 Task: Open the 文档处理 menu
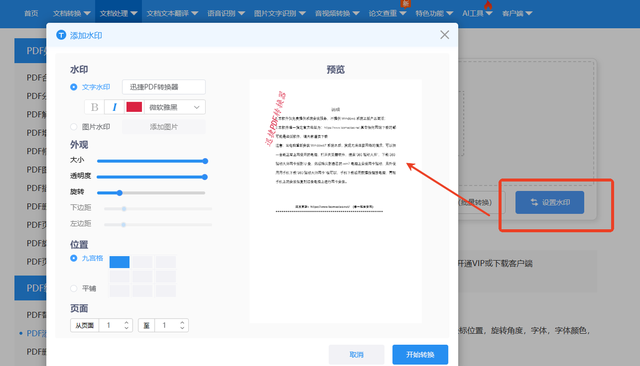pos(118,13)
